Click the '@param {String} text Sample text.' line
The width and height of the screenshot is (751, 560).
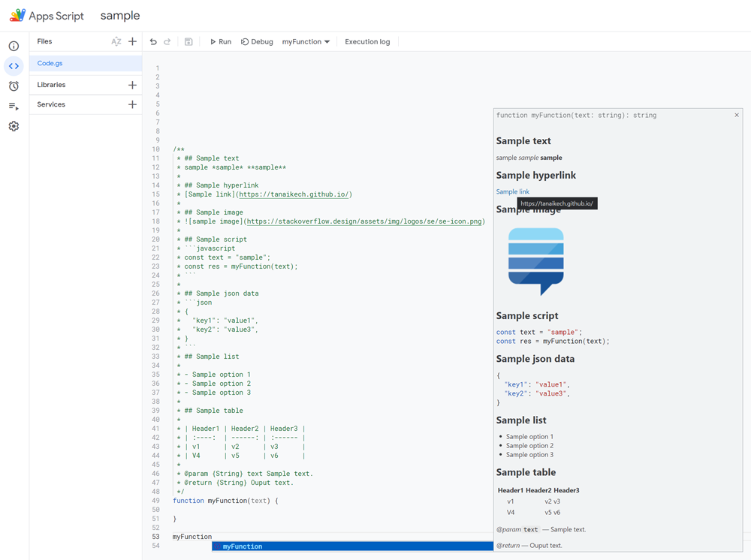coord(245,474)
